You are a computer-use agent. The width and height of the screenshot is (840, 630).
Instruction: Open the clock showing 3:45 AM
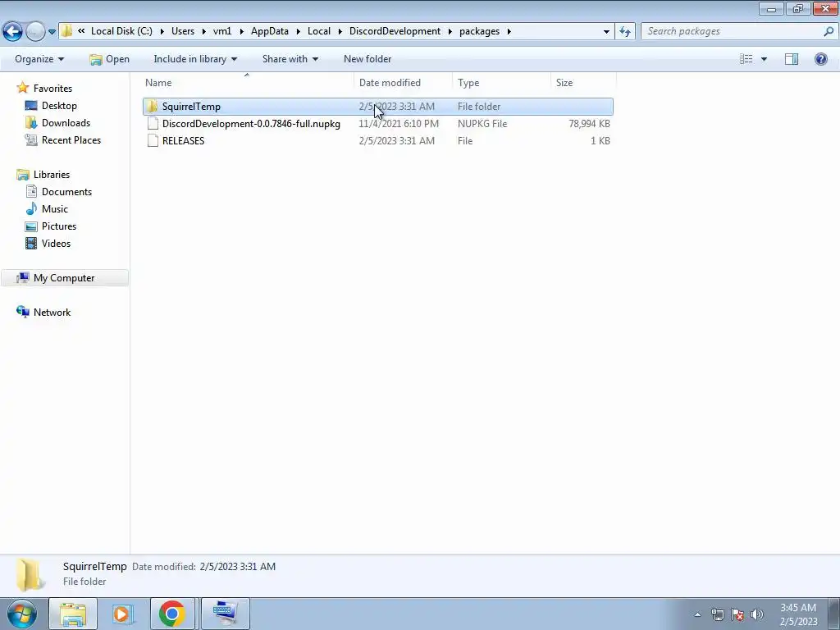pyautogui.click(x=798, y=614)
